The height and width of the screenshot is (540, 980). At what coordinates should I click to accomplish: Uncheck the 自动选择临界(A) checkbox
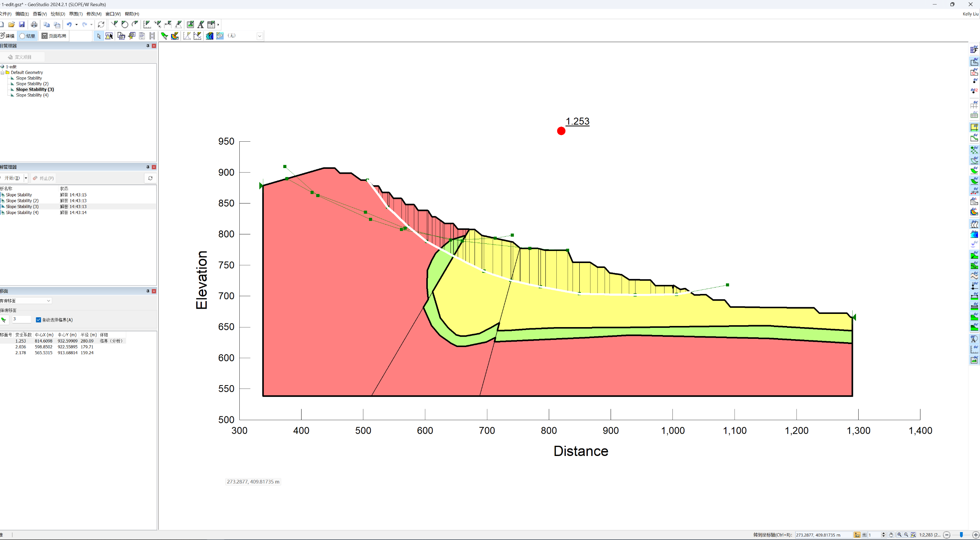(38, 320)
